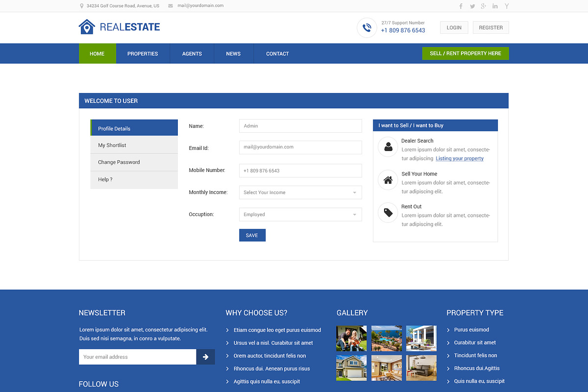Open Tincidunt felis non property type link
Viewport: 588px width, 392px height.
click(x=475, y=355)
